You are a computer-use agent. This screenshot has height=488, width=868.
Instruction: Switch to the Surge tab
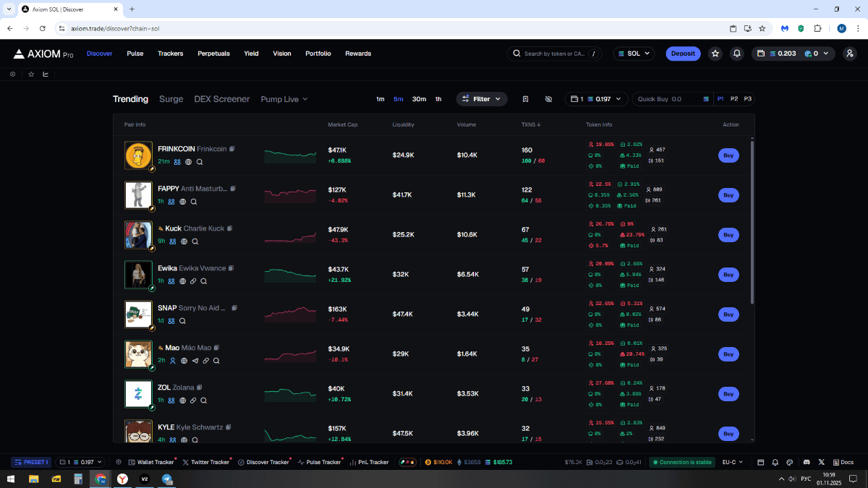pyautogui.click(x=171, y=99)
